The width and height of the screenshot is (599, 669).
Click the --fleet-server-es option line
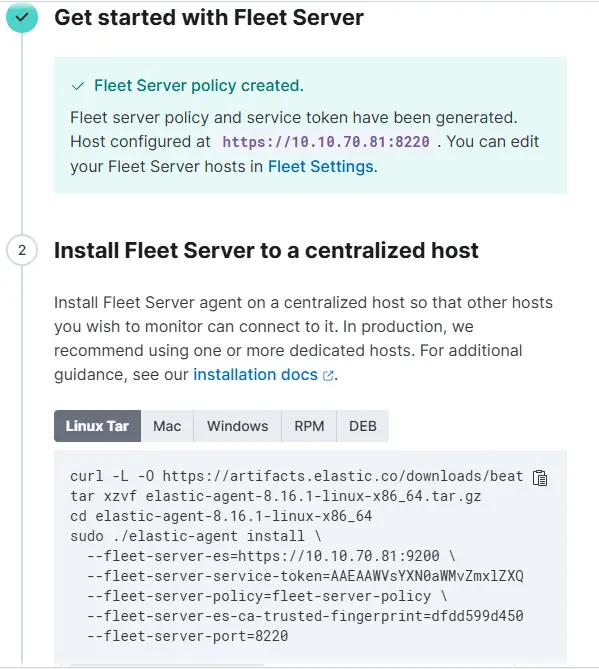tap(271, 556)
